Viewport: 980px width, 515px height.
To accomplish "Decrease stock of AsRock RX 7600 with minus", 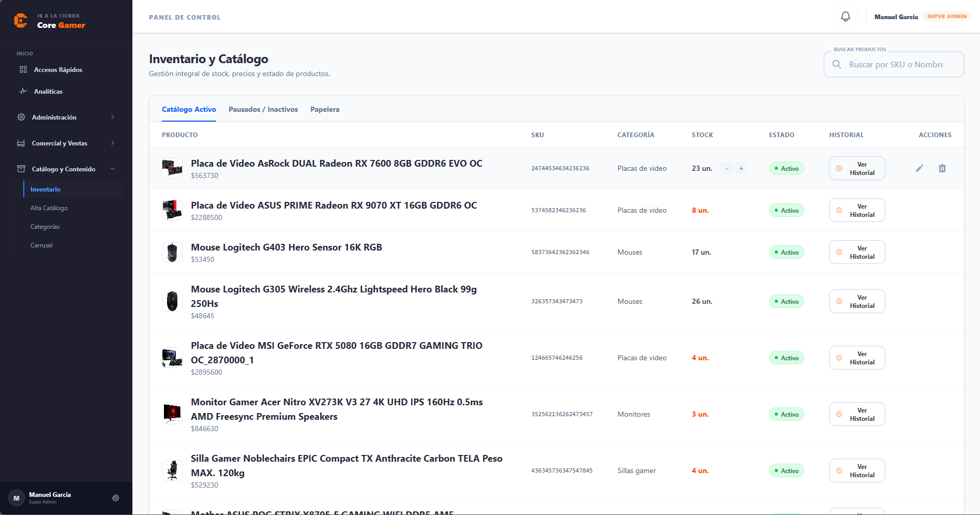I will [x=727, y=168].
